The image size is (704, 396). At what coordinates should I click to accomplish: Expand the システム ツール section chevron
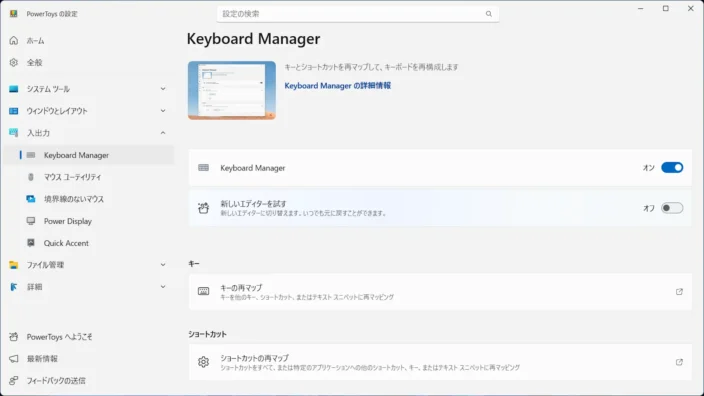tap(163, 89)
